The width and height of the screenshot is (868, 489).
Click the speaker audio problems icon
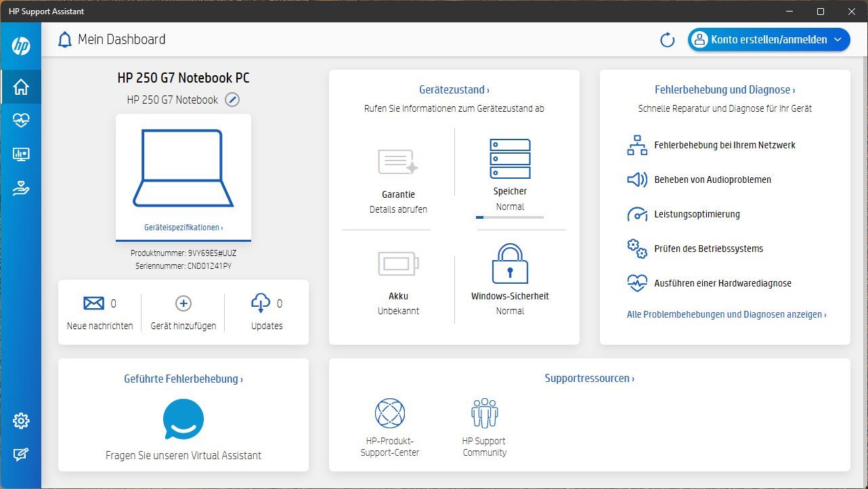(637, 179)
